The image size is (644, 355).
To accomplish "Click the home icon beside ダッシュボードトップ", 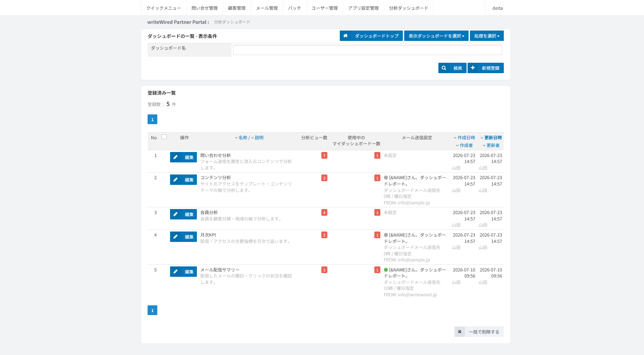I will (345, 36).
